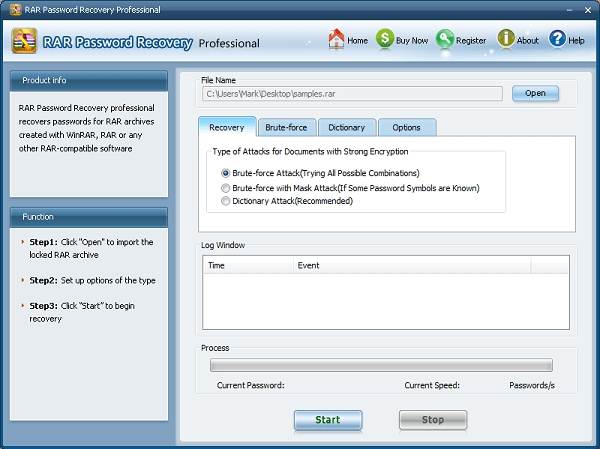Click the About info icon

[x=506, y=39]
